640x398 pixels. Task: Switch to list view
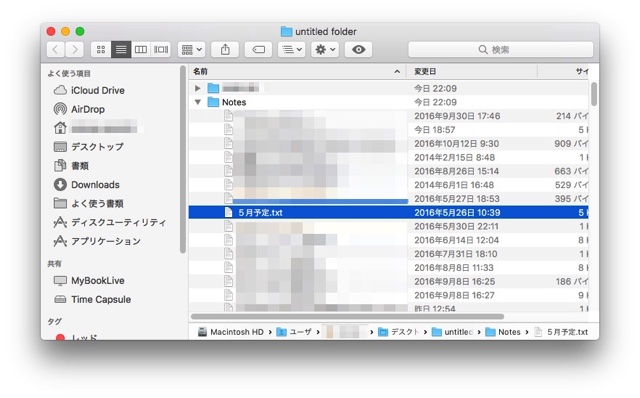[x=121, y=50]
